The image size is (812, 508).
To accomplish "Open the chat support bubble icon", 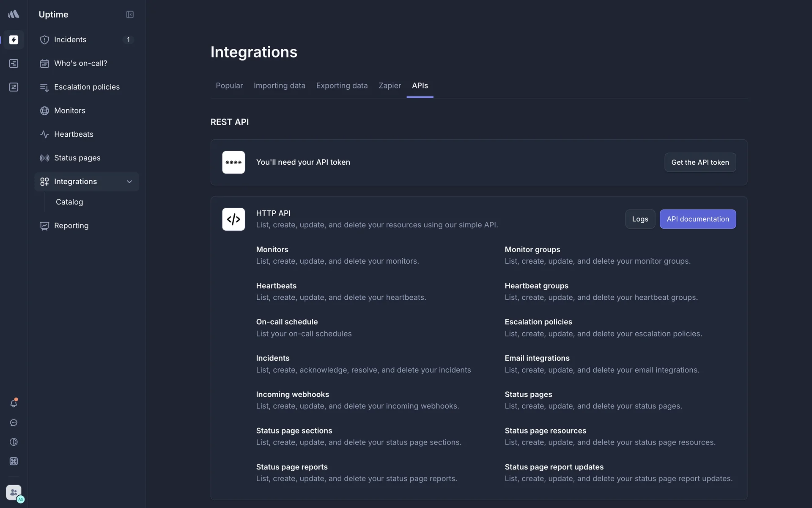I will pos(14,423).
